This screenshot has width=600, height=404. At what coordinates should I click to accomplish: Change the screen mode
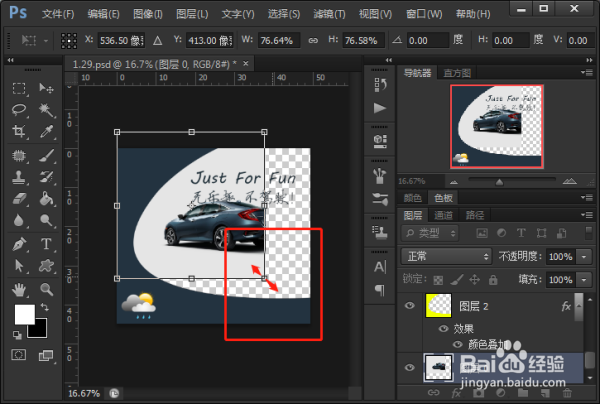(46, 355)
